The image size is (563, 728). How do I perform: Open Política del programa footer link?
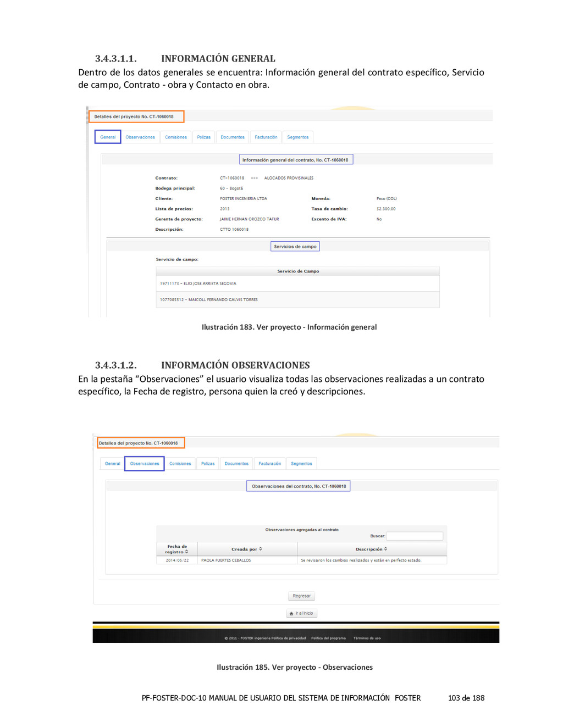point(328,638)
